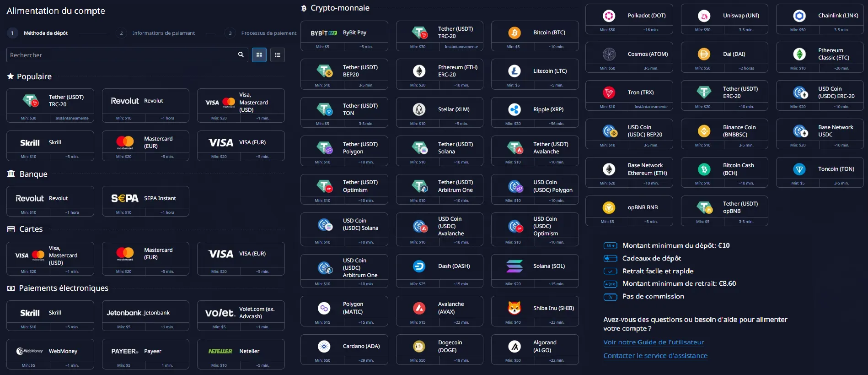Choose Base Network USDC card
The width and height of the screenshot is (868, 375).
click(x=820, y=134)
